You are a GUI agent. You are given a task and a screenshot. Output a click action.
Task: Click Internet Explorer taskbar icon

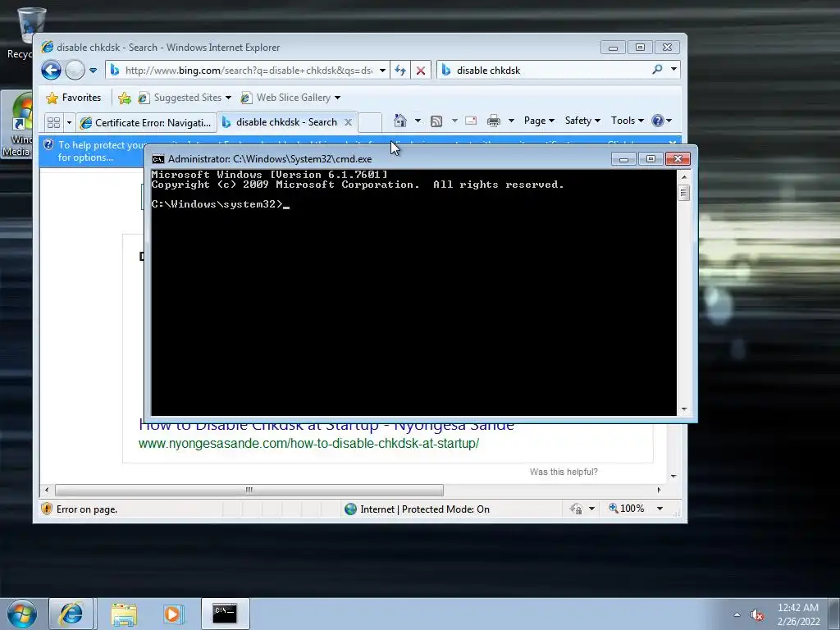pos(71,614)
